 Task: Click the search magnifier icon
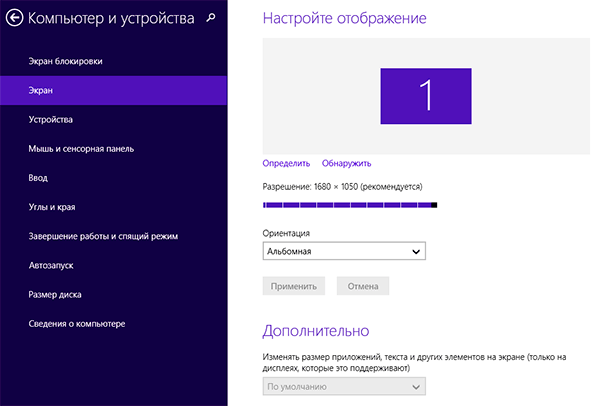coord(209,17)
